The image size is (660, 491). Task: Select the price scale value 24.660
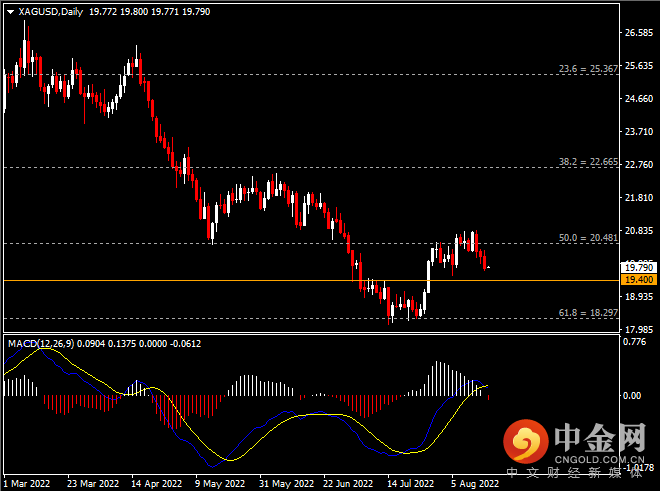639,99
